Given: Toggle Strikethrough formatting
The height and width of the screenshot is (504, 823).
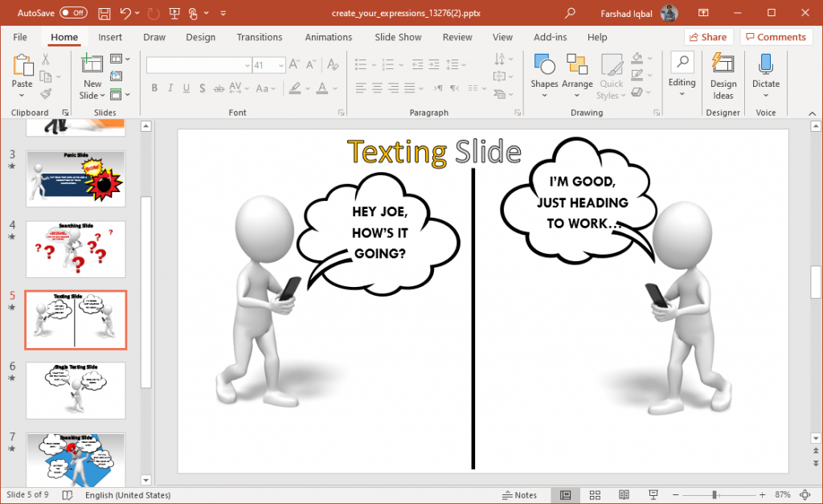Looking at the screenshot, I should 218,88.
